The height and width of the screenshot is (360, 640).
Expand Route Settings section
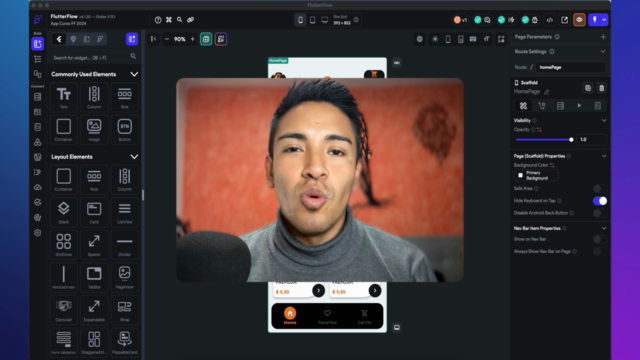(x=603, y=51)
